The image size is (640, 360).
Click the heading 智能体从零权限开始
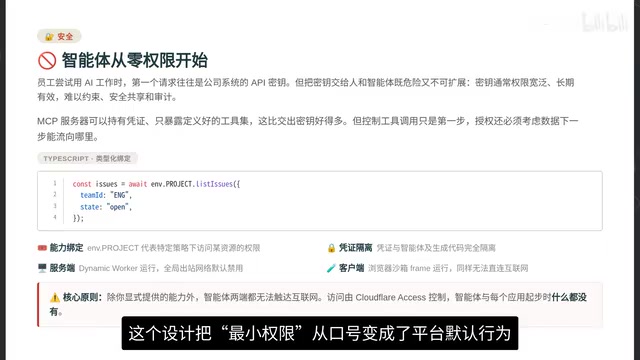click(x=135, y=60)
